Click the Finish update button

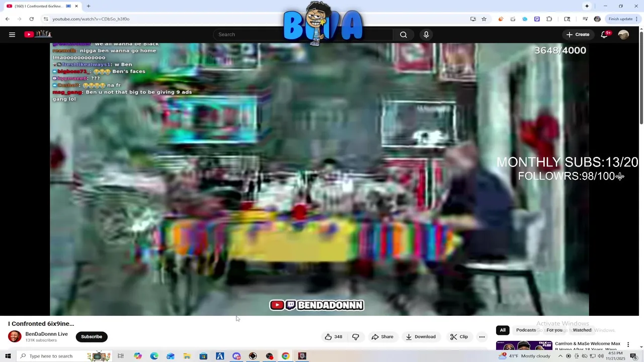620,19
